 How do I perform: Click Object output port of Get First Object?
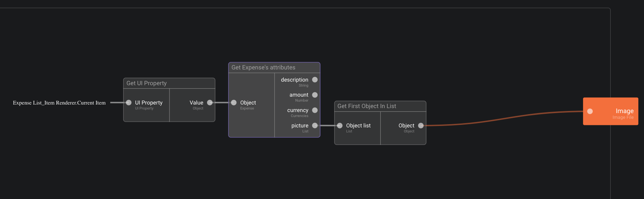tap(421, 126)
